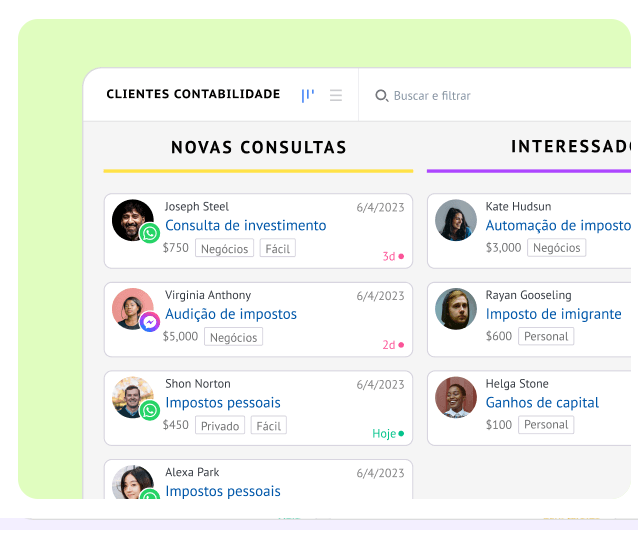The height and width of the screenshot is (535, 638).
Task: Select the Interessado column header
Action: pyautogui.click(x=571, y=146)
